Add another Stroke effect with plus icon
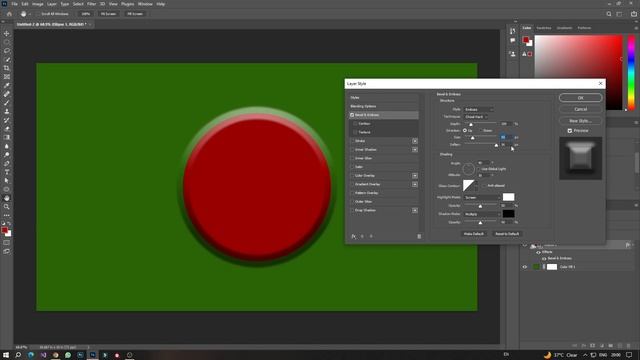The height and width of the screenshot is (360, 640). [x=415, y=141]
